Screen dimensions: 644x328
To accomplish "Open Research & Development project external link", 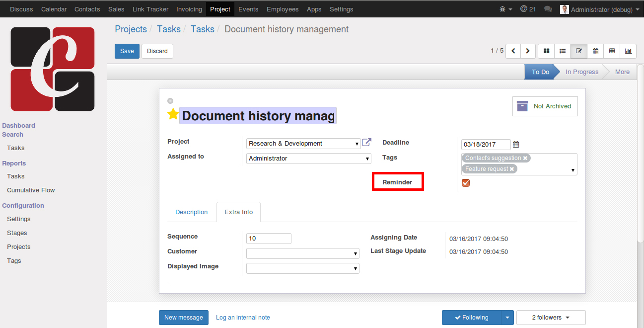I will [366, 143].
